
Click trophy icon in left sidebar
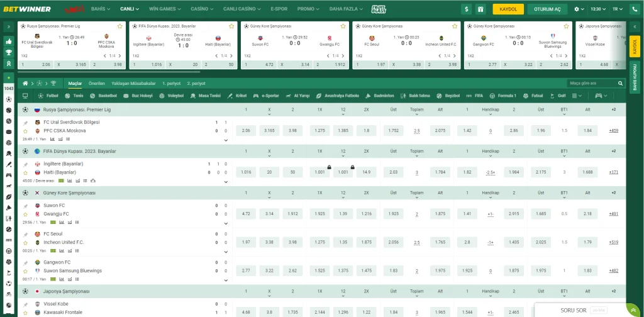click(9, 53)
